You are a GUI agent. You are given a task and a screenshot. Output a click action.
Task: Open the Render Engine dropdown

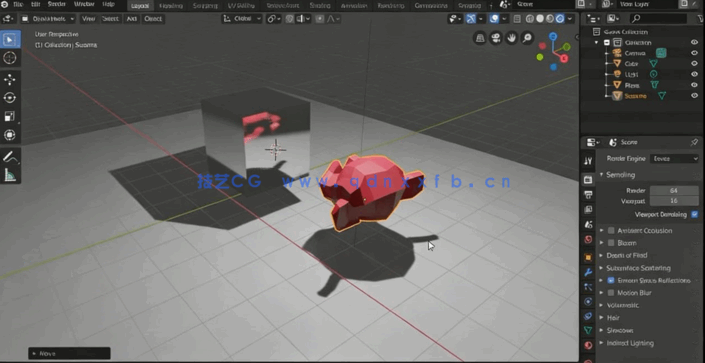tap(675, 158)
